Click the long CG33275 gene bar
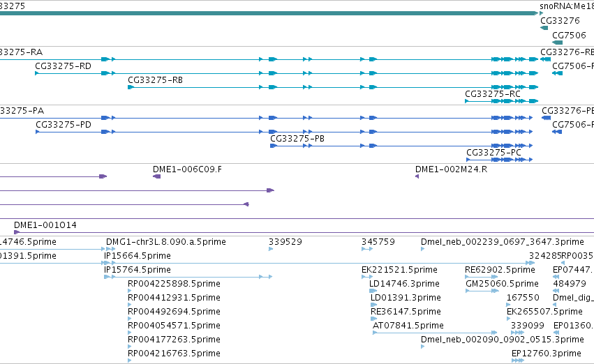The height and width of the screenshot is (364, 594). [x=269, y=13]
